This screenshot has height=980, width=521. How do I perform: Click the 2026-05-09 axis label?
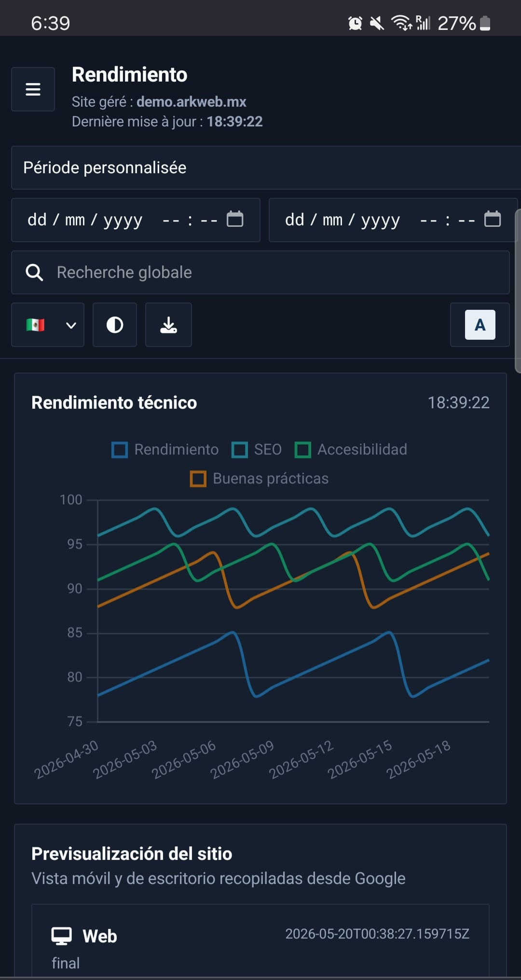pos(242,759)
